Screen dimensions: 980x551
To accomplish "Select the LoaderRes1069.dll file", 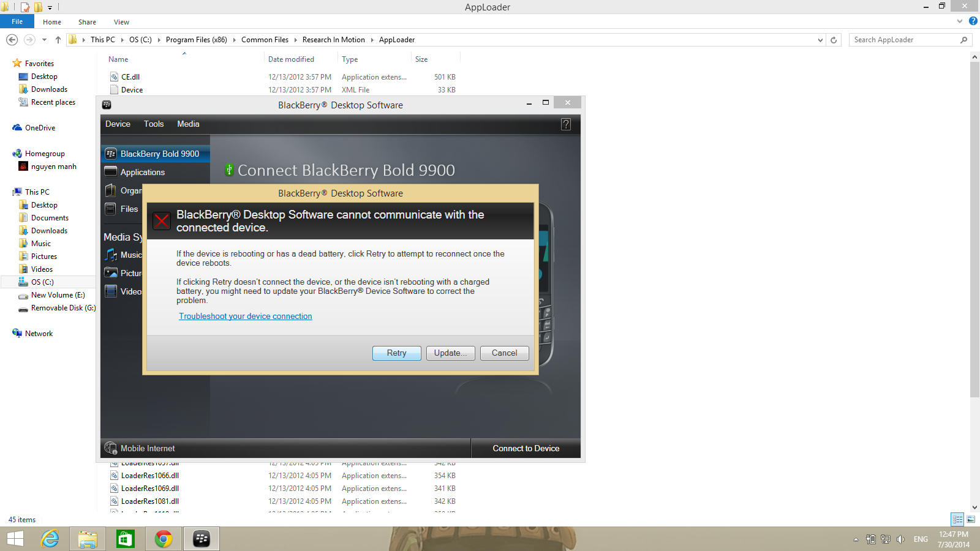I will pyautogui.click(x=150, y=489).
